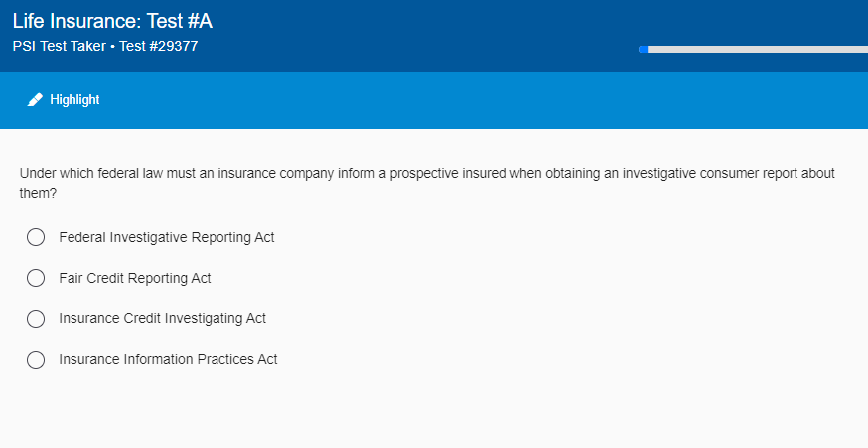This screenshot has width=868, height=448.
Task: Click the "Federal Investigative Reporting Act" answer text
Action: (166, 237)
